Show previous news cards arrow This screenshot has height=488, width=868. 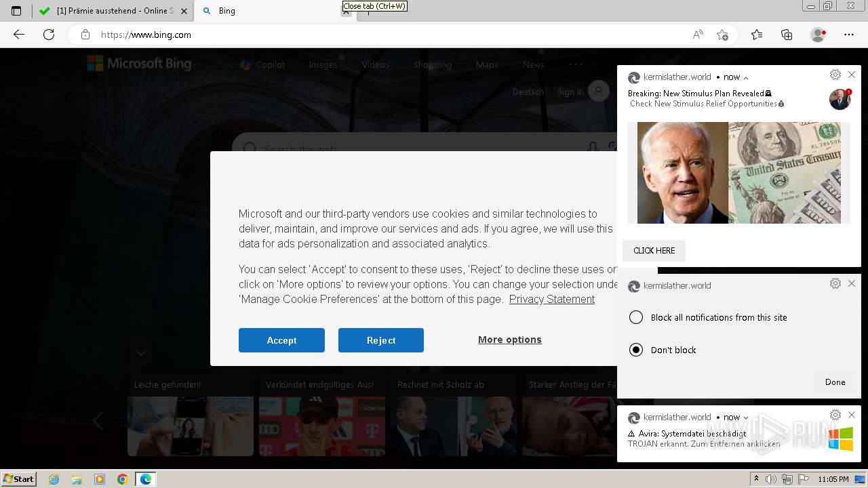98,421
